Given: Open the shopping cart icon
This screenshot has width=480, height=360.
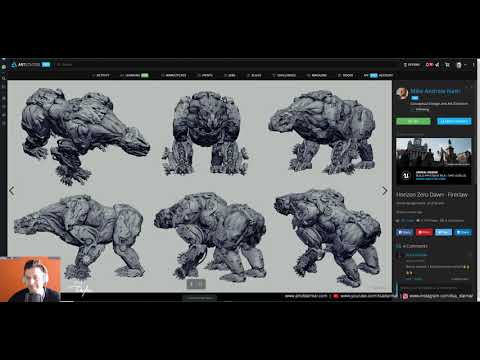Looking at the screenshot, I should coord(447,65).
